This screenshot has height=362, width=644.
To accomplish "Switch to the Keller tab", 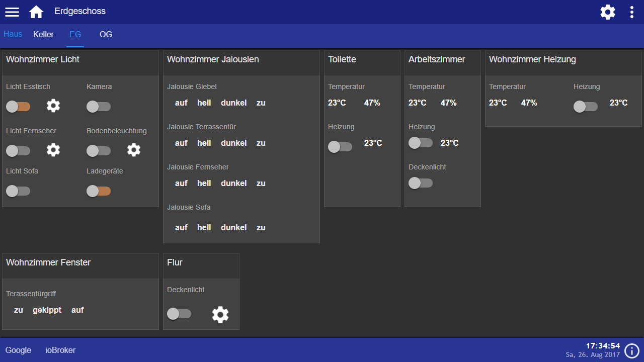I will 43,35.
